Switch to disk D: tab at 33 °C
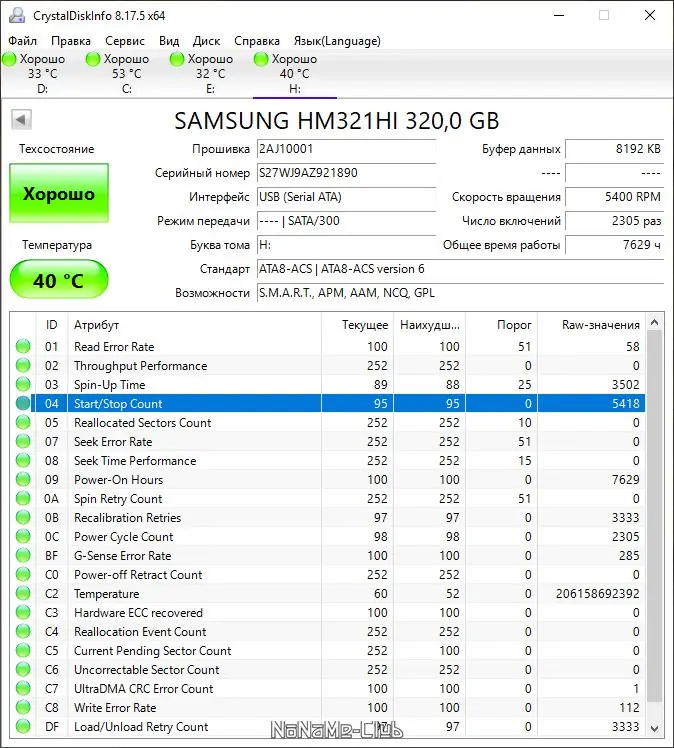The width and height of the screenshot is (674, 748). click(42, 73)
